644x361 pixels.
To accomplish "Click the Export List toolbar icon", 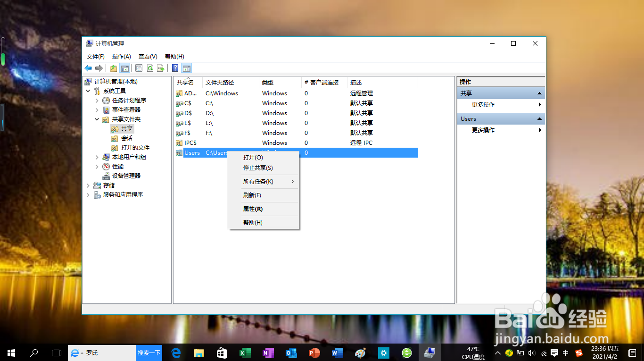I will [x=161, y=68].
